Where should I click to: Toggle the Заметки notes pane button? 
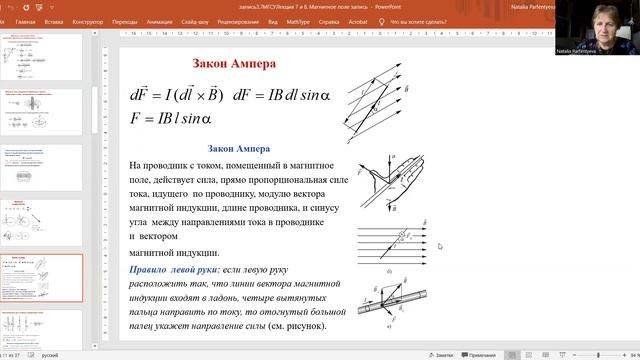(441, 356)
